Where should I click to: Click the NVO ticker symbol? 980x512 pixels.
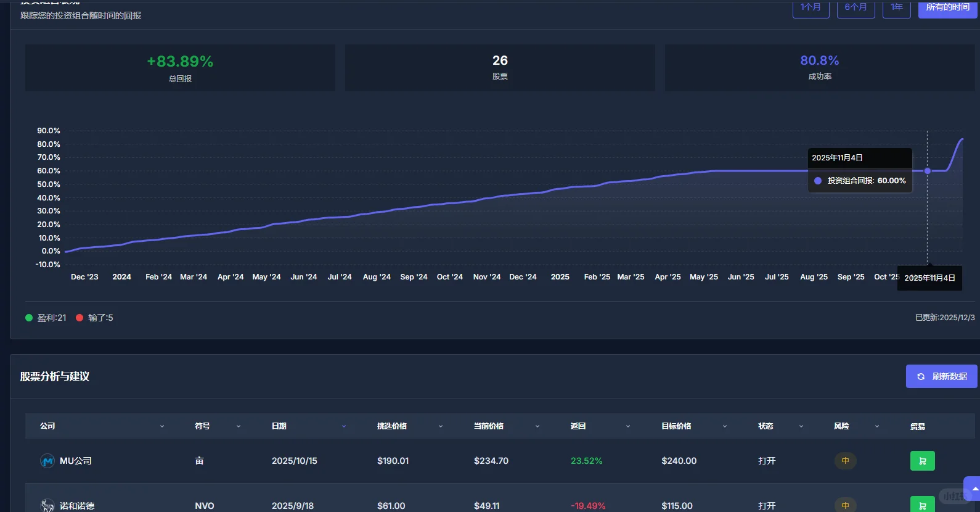[205, 506]
